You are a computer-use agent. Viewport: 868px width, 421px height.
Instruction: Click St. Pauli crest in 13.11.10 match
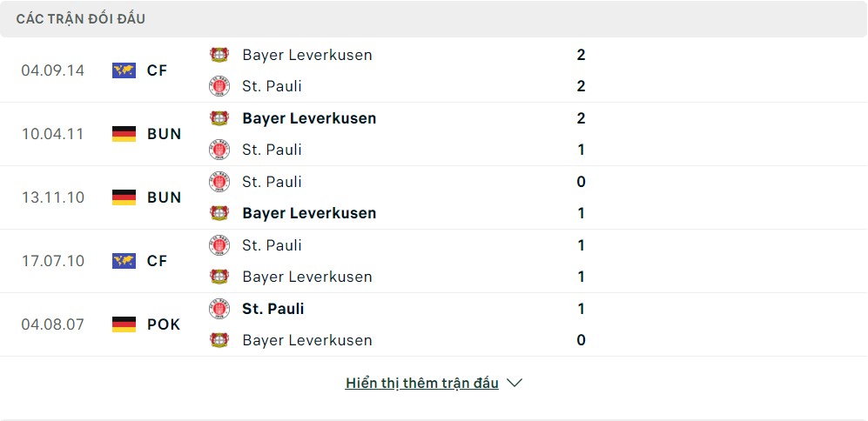219,182
